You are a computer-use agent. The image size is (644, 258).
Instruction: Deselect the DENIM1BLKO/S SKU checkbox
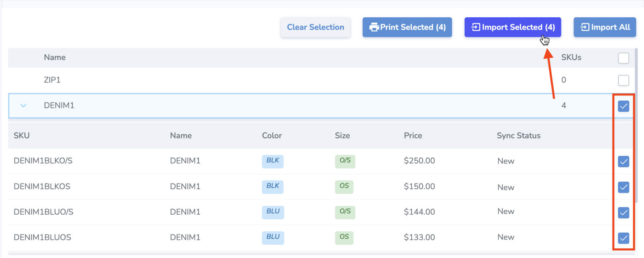[x=623, y=162]
